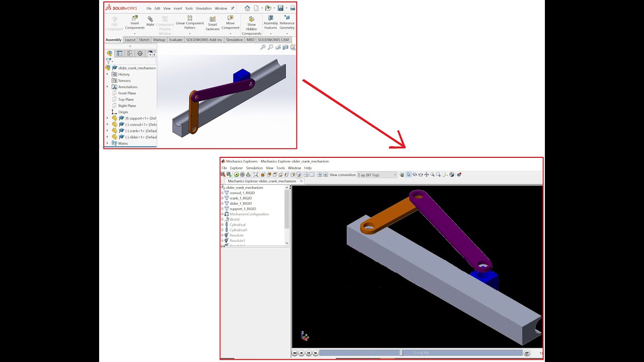Click the rewind to start playback button
The height and width of the screenshot is (362, 644).
coord(294,353)
